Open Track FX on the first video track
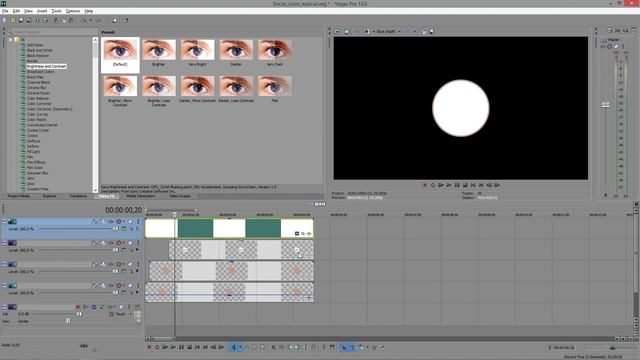 point(111,222)
